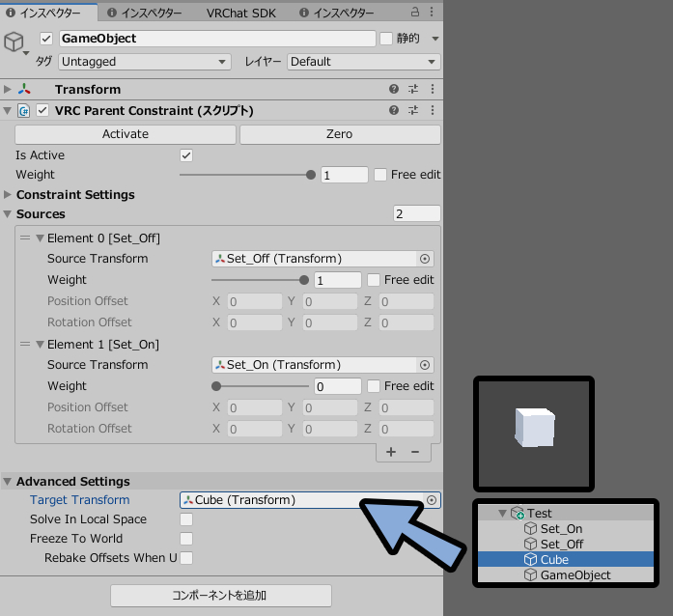Open the Default layer dropdown

coord(364,62)
